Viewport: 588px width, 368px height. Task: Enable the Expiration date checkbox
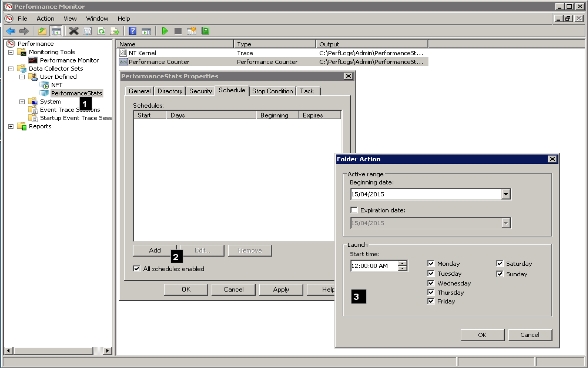pyautogui.click(x=354, y=210)
